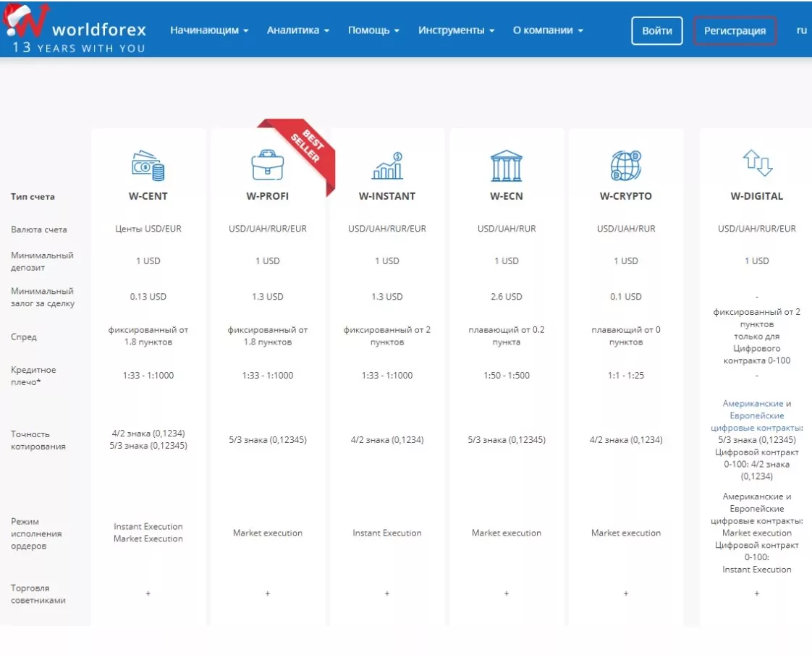Click the W-INSTANT account title
Screen dimensions: 812x655
pos(387,196)
